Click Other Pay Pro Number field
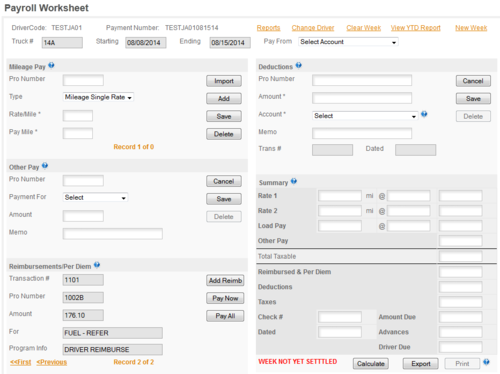 tap(83, 181)
